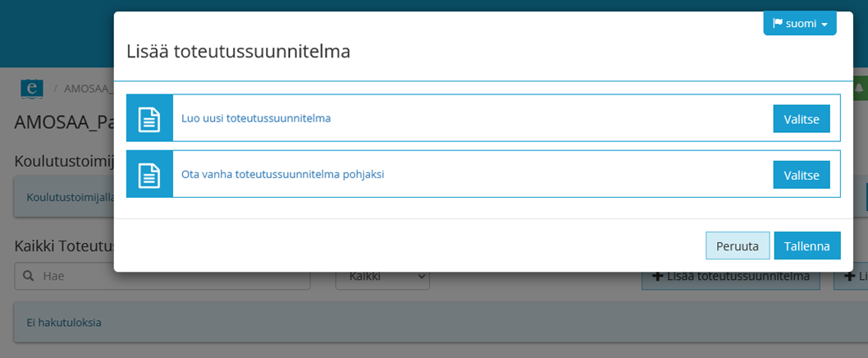Click the ePerusteet 'e' logo icon

32,88
